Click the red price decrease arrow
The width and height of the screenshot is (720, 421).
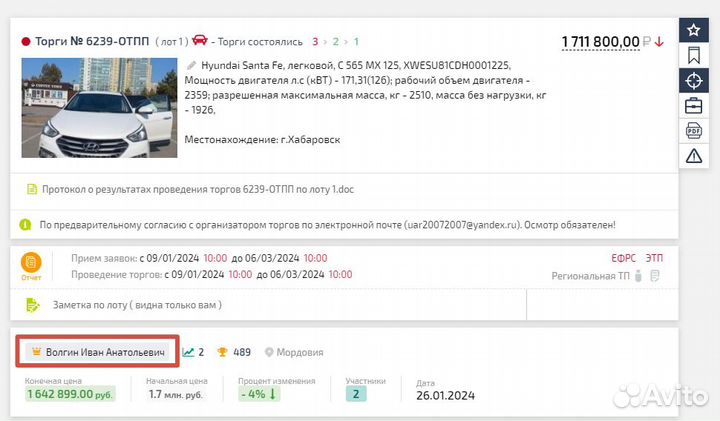point(659,42)
